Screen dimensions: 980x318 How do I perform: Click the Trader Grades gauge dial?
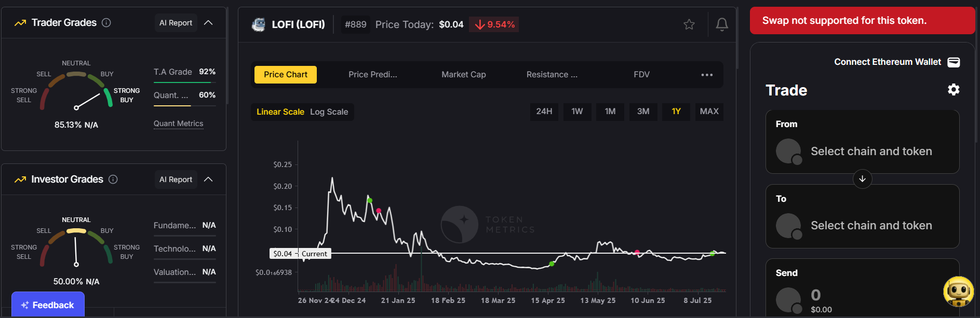click(76, 91)
